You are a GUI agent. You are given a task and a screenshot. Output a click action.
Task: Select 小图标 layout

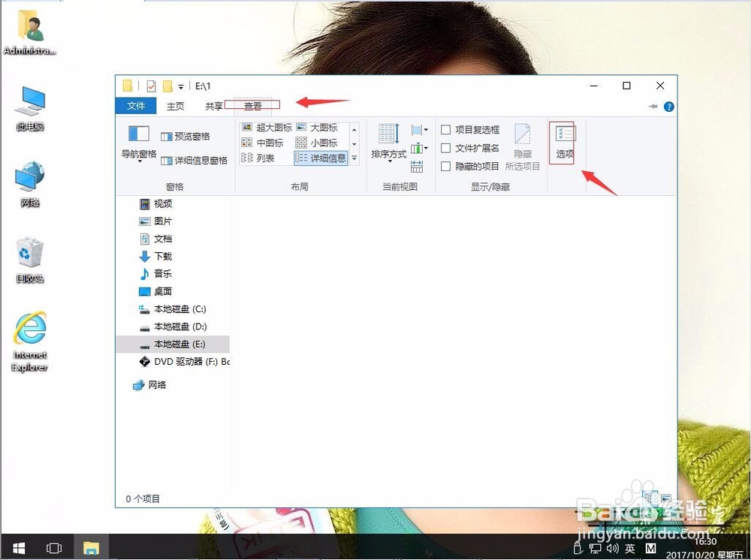(317, 143)
